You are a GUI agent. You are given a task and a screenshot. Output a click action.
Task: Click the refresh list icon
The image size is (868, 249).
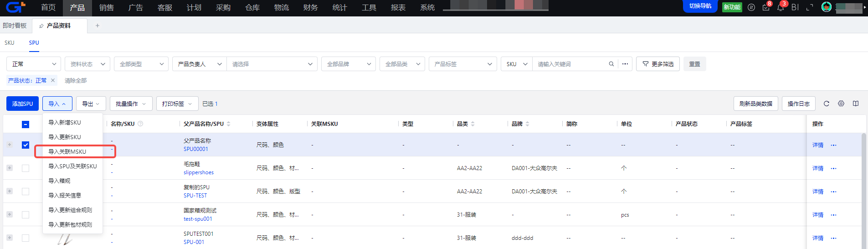[x=827, y=104]
